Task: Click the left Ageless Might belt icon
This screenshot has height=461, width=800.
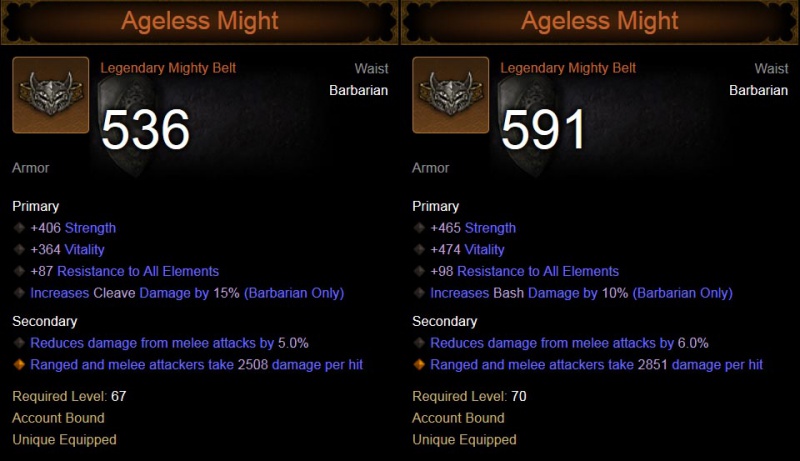Action: [51, 95]
